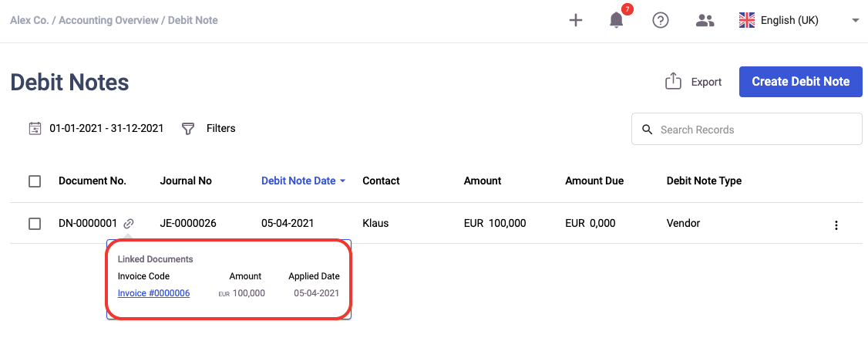Expand the language dropdown arrow
Viewport: 868px width, 348px height.
click(854, 21)
